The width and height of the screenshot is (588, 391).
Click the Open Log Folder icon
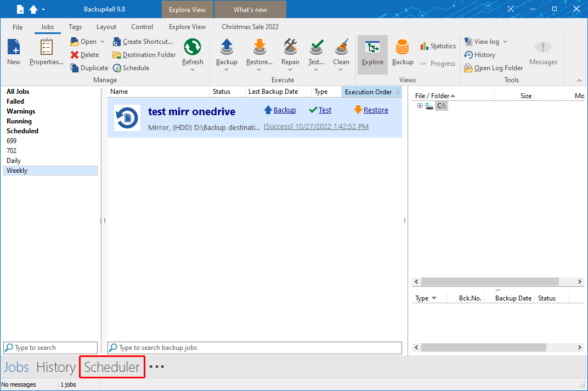(493, 67)
